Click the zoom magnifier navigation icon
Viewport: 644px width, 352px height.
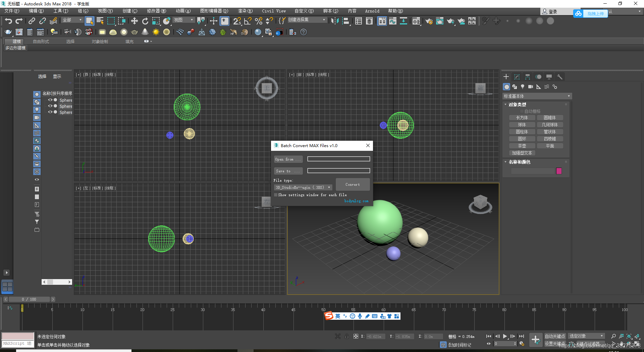coord(613,336)
